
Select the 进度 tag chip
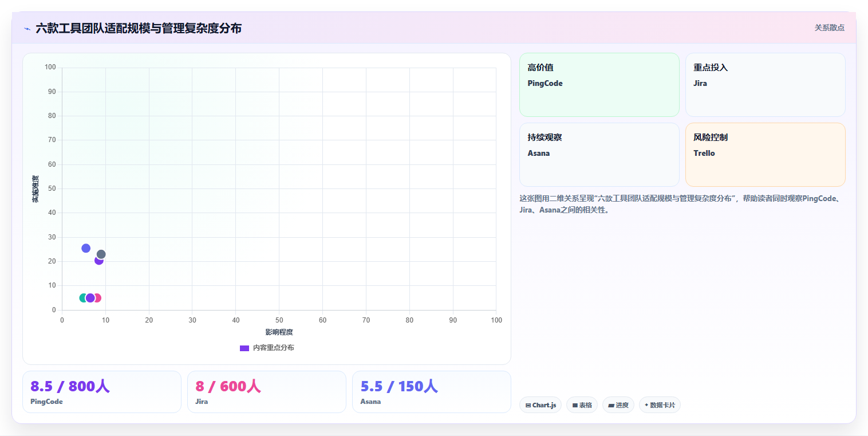click(x=618, y=405)
